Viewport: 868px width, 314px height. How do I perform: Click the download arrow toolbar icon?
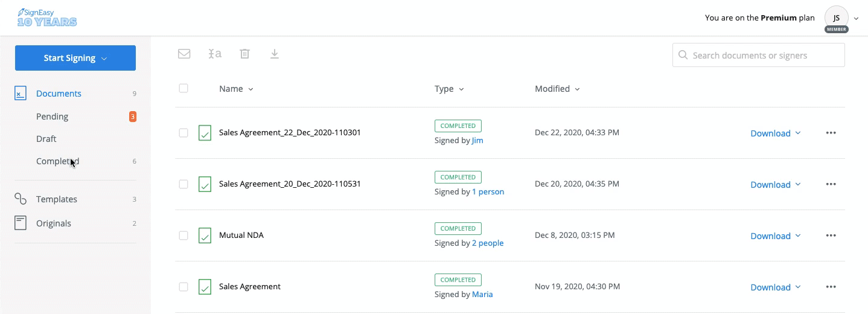[x=275, y=54]
